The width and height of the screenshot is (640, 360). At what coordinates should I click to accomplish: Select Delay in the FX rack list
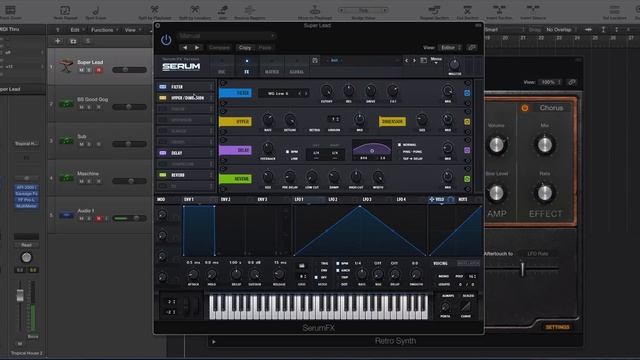[186, 153]
